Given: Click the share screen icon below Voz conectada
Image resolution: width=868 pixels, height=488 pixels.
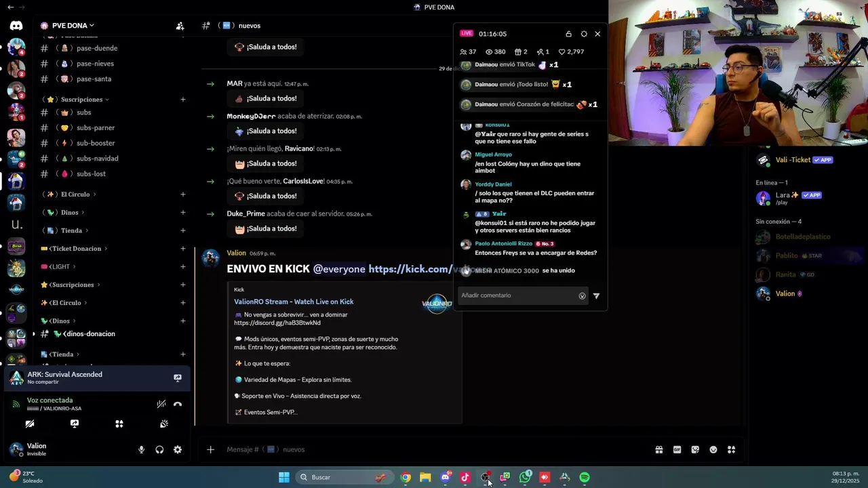Looking at the screenshot, I should coord(75,424).
